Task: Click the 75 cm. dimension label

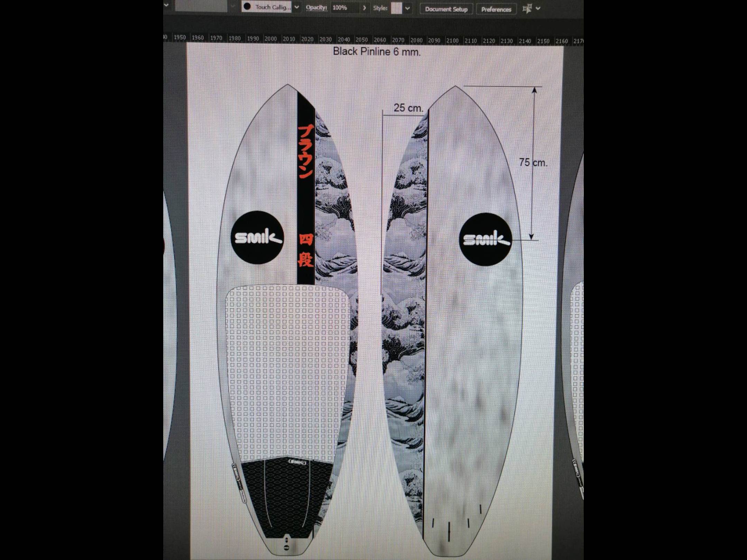Action: click(x=533, y=162)
